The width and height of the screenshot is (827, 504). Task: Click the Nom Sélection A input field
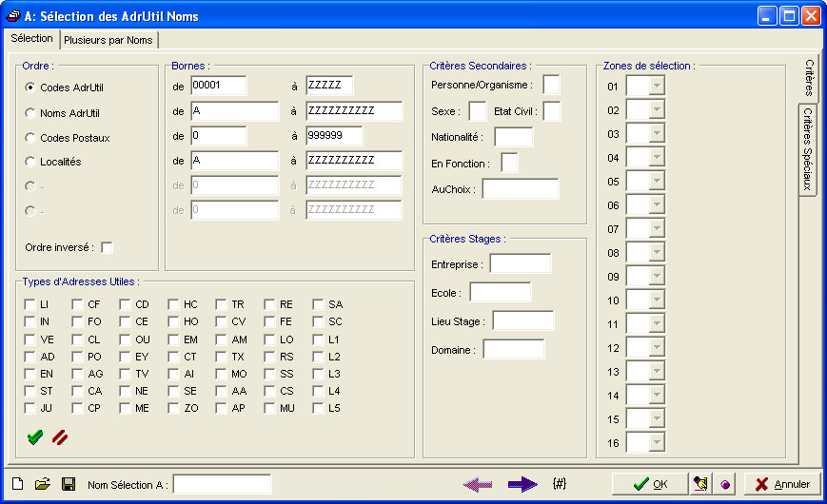223,484
